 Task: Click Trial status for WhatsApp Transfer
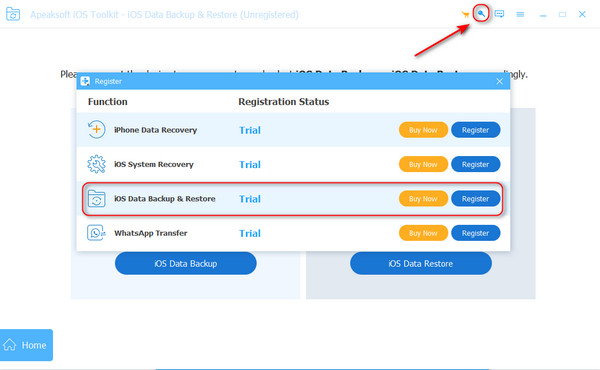pos(250,233)
